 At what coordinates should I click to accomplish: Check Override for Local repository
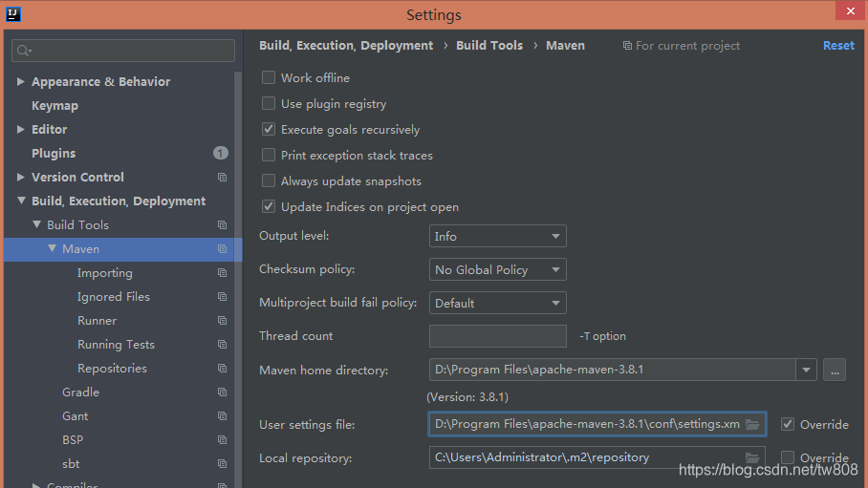(788, 457)
